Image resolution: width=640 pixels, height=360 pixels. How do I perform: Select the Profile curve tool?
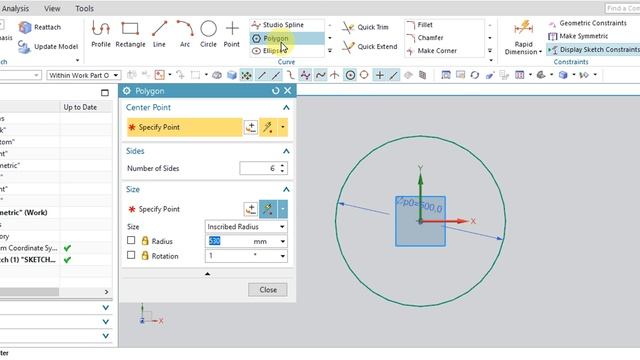click(x=100, y=34)
